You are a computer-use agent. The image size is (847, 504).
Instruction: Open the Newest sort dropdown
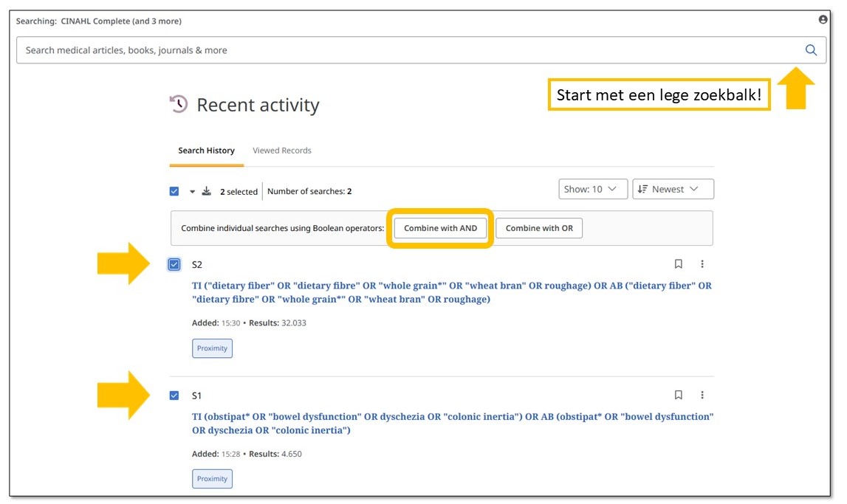click(x=673, y=190)
